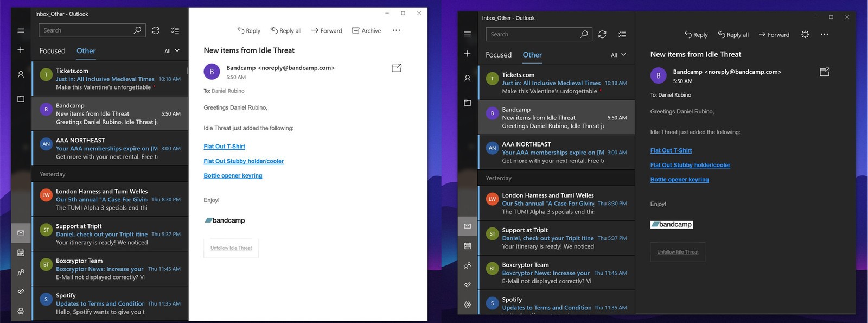The image size is (868, 323).
Task: Open the Flat Out T-Shirt link in the right window
Action: click(671, 150)
